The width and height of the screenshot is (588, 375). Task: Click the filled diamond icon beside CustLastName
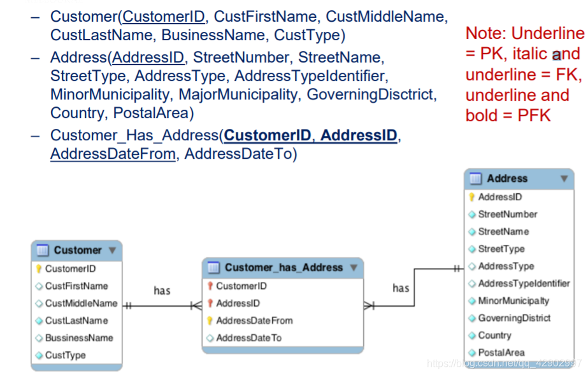pyautogui.click(x=39, y=321)
